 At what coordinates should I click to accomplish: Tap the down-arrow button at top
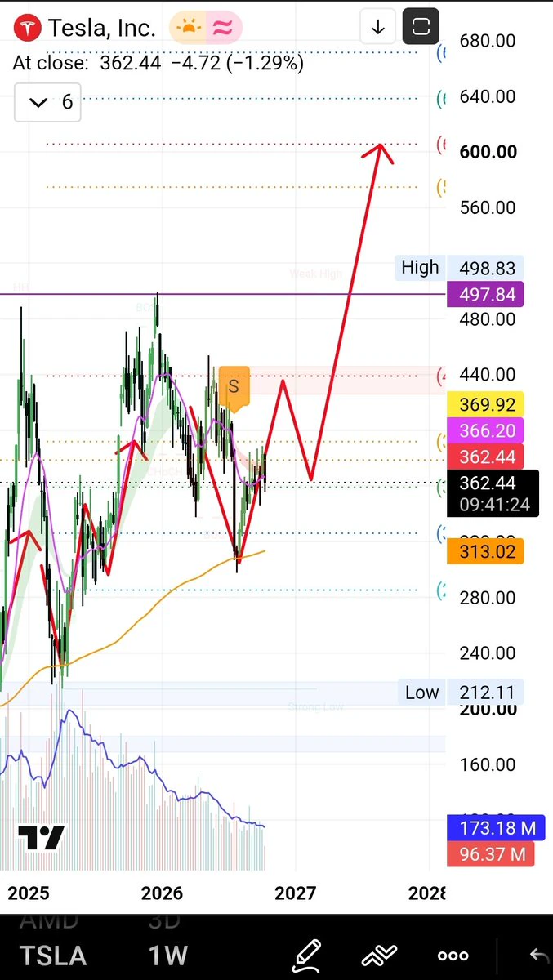pyautogui.click(x=377, y=27)
